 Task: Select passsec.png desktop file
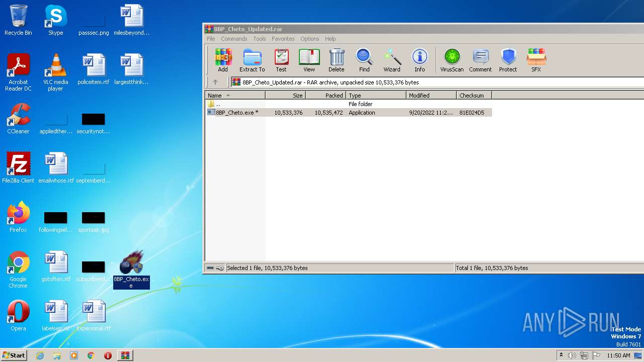(x=94, y=23)
